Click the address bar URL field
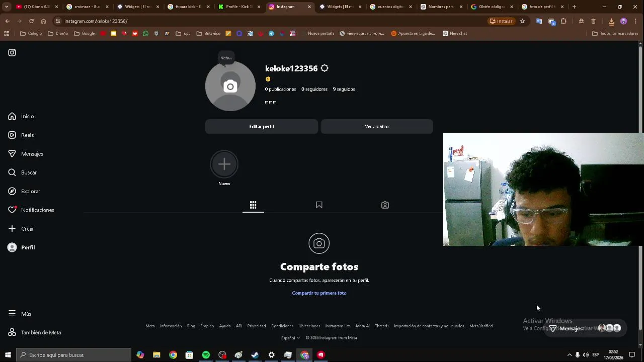The width and height of the screenshot is (644, 362). [x=272, y=21]
